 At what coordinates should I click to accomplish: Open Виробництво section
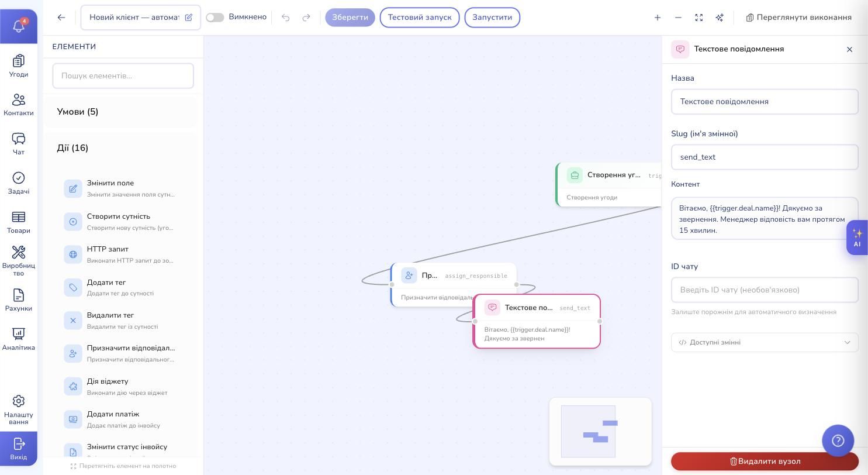pyautogui.click(x=19, y=261)
